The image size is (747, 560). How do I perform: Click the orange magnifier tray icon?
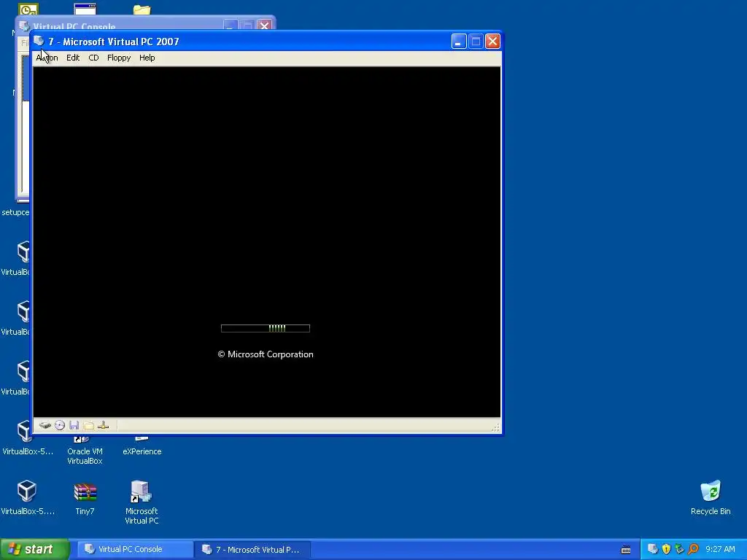693,549
